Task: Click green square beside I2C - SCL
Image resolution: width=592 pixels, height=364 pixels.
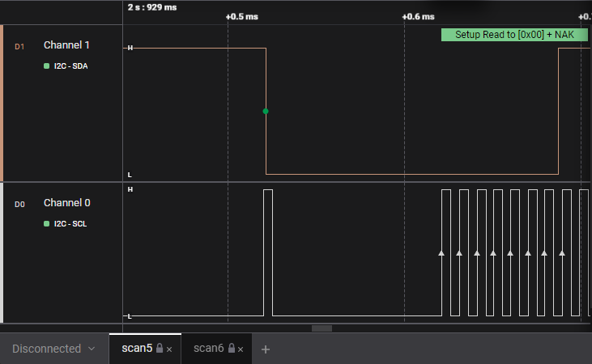Action: [x=47, y=223]
